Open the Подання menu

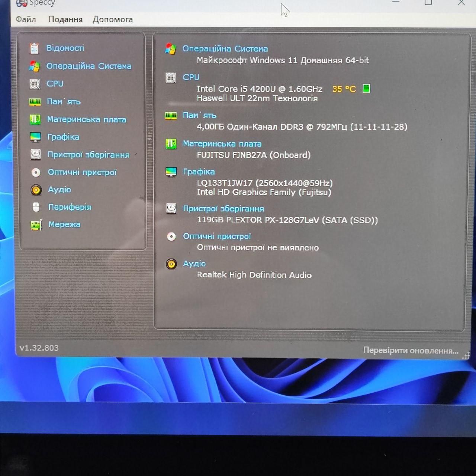pos(65,19)
